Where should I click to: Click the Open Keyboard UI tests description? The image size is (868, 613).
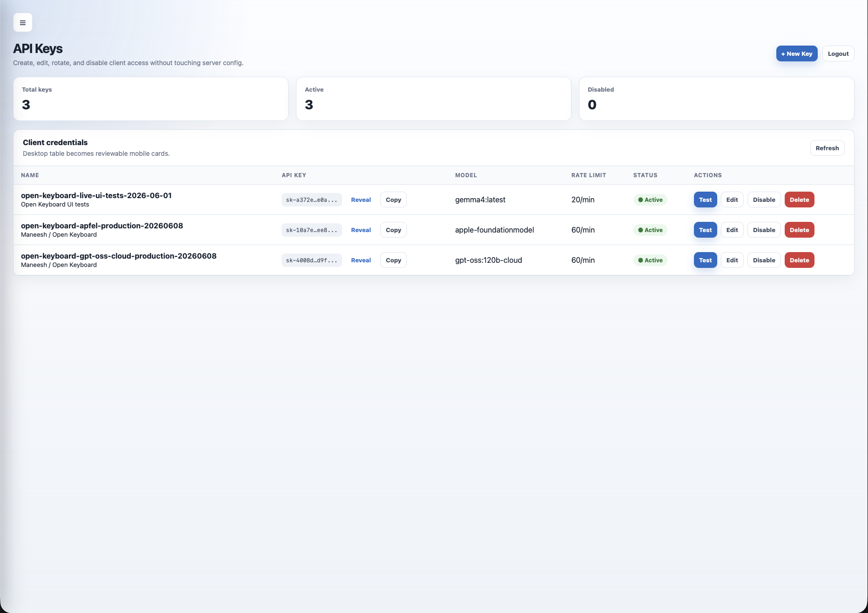tap(55, 204)
